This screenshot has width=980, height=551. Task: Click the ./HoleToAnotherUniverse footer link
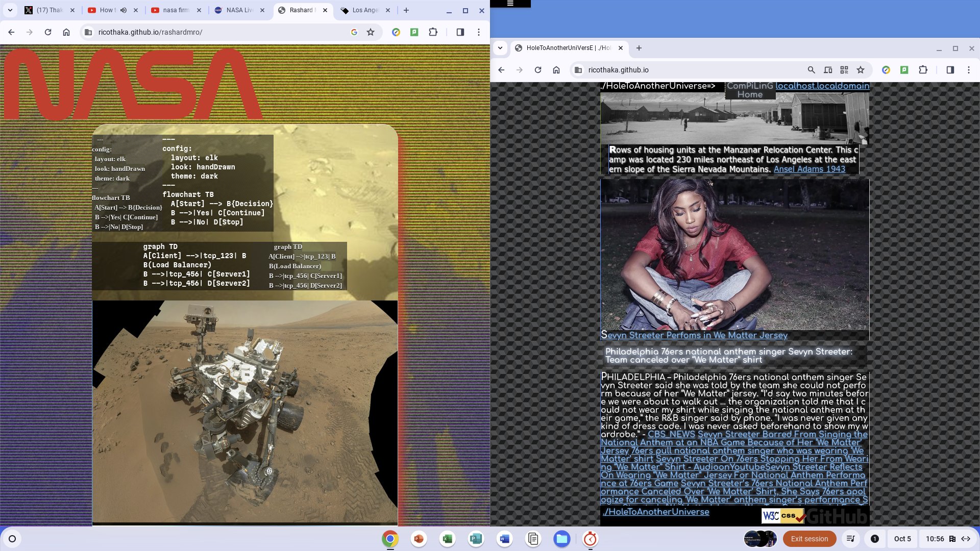(656, 512)
